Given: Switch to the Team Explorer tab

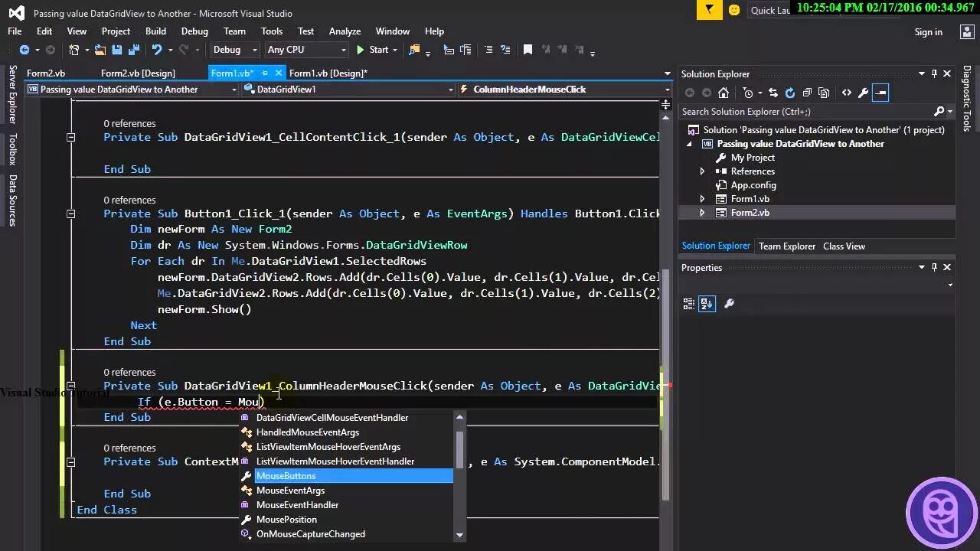Looking at the screenshot, I should point(786,246).
